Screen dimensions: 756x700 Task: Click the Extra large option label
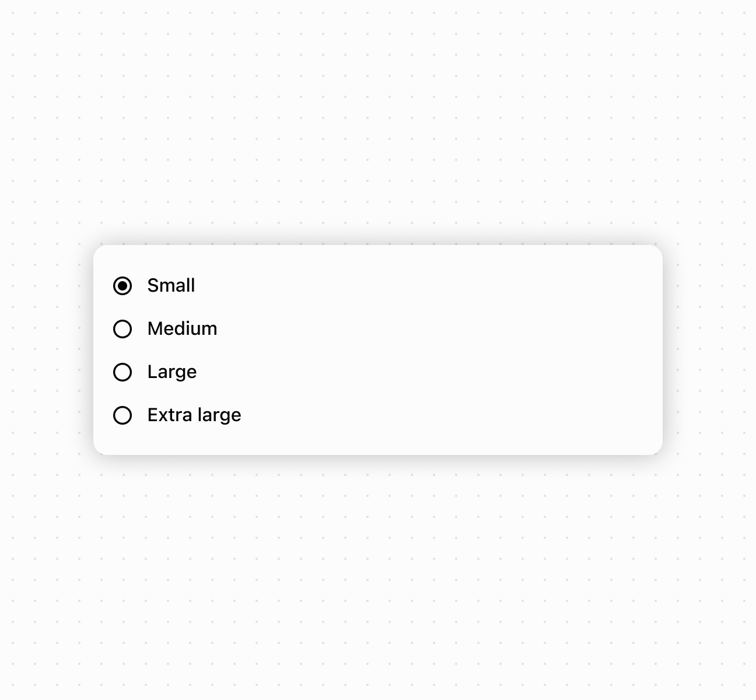(x=194, y=415)
